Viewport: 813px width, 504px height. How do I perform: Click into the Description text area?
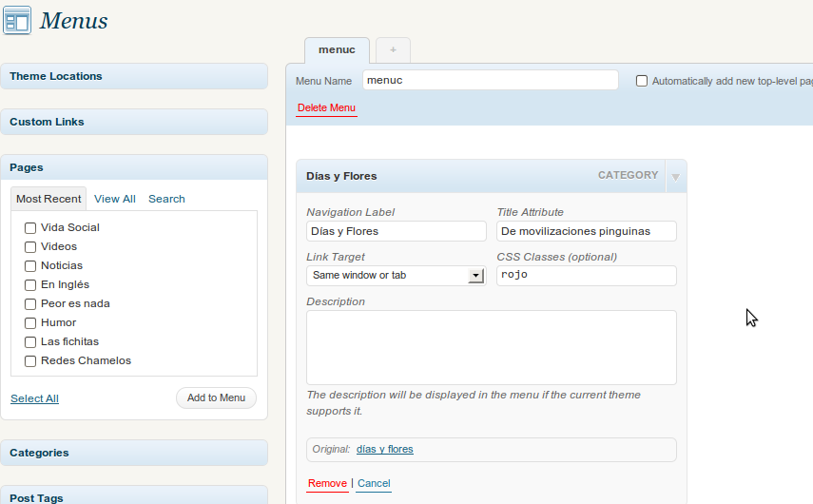[491, 347]
